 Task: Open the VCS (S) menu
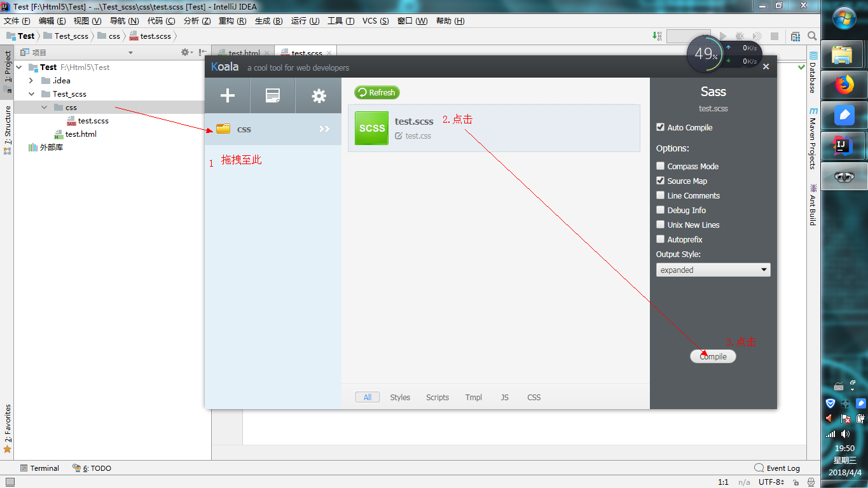click(376, 21)
